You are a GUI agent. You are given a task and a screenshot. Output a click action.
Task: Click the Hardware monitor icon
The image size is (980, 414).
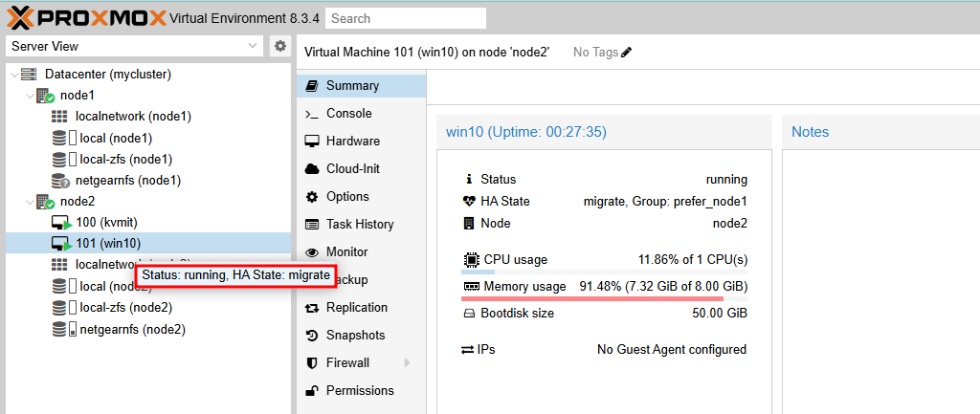[x=312, y=142]
